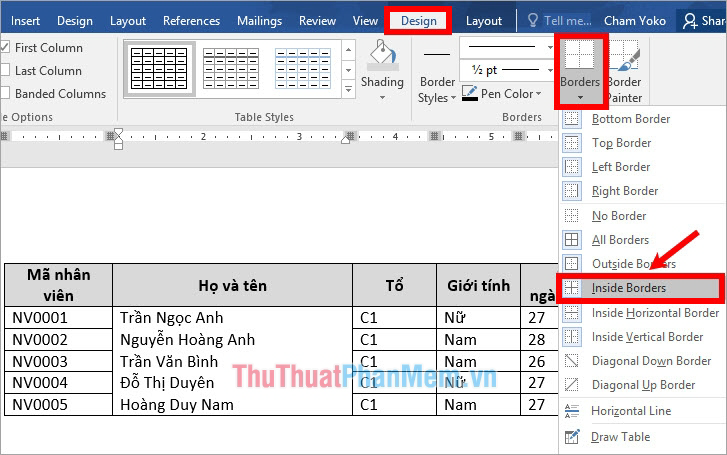Expand the Borders dropdown arrow
The height and width of the screenshot is (455, 727).
pos(580,97)
